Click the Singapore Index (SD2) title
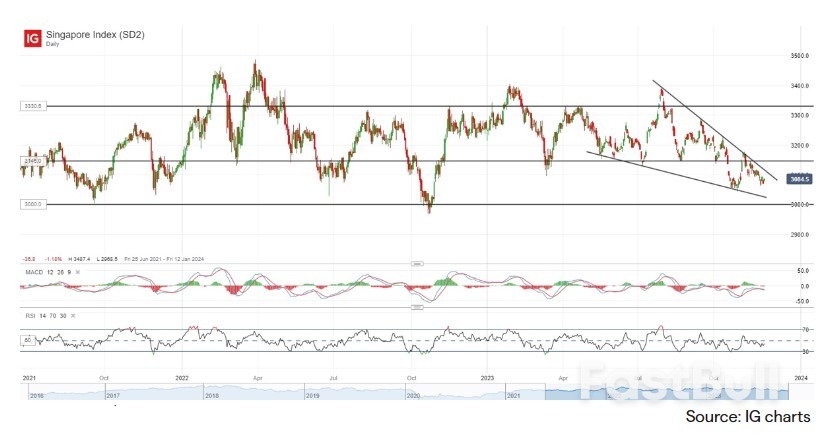The width and height of the screenshot is (831, 439). coord(95,35)
